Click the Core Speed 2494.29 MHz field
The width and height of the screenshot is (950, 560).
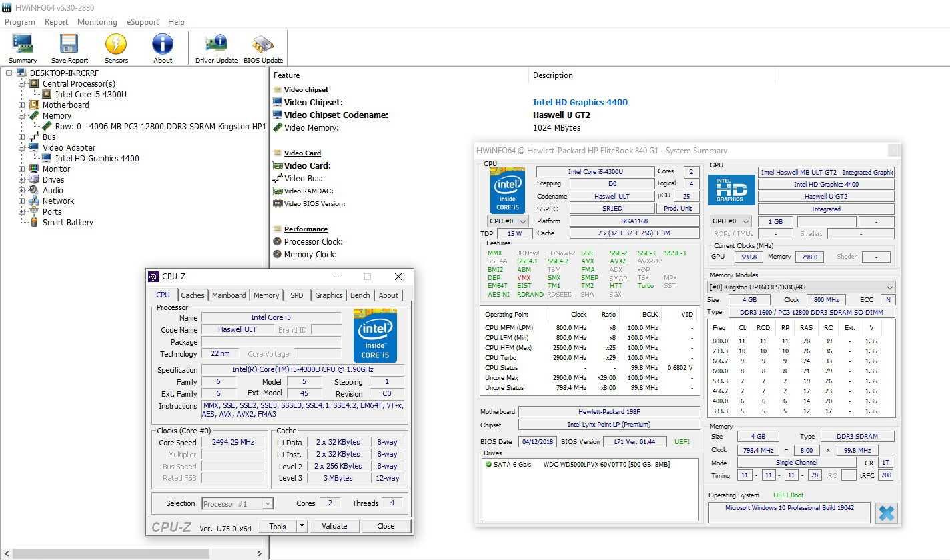click(x=233, y=443)
